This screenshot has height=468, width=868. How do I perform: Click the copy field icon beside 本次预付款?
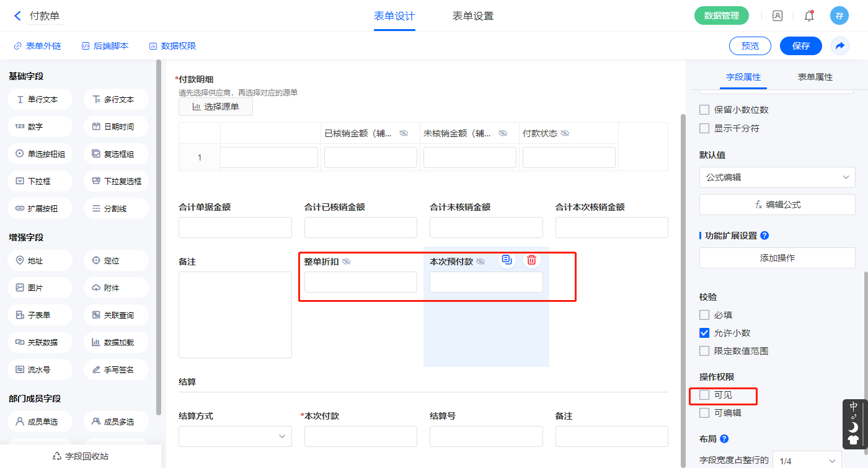507,260
